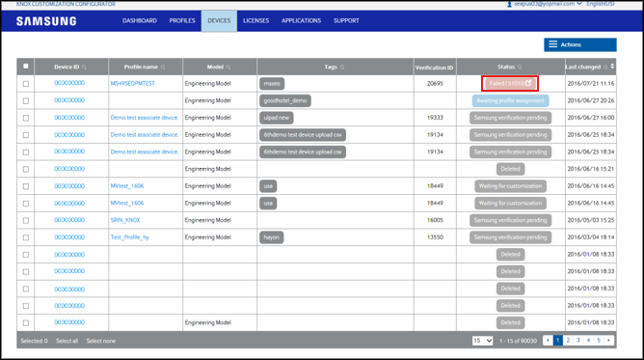This screenshot has height=360, width=644.
Task: Click the Device ID column search icon
Action: [x=84, y=67]
